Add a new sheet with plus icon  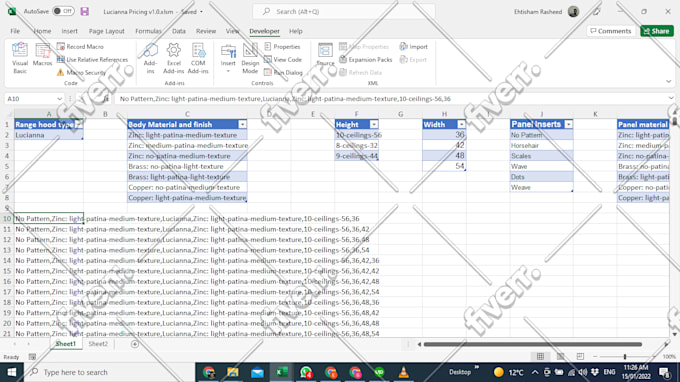135,344
